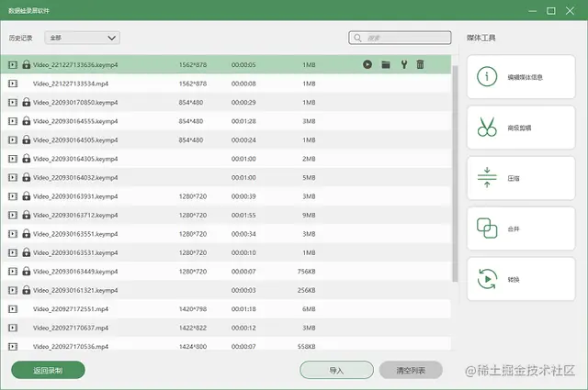588x390 pixels.
Task: Click the 5MB file size cell
Action: click(309, 177)
